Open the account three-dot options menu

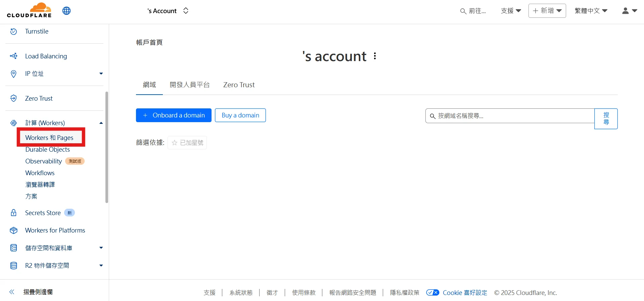click(x=375, y=56)
